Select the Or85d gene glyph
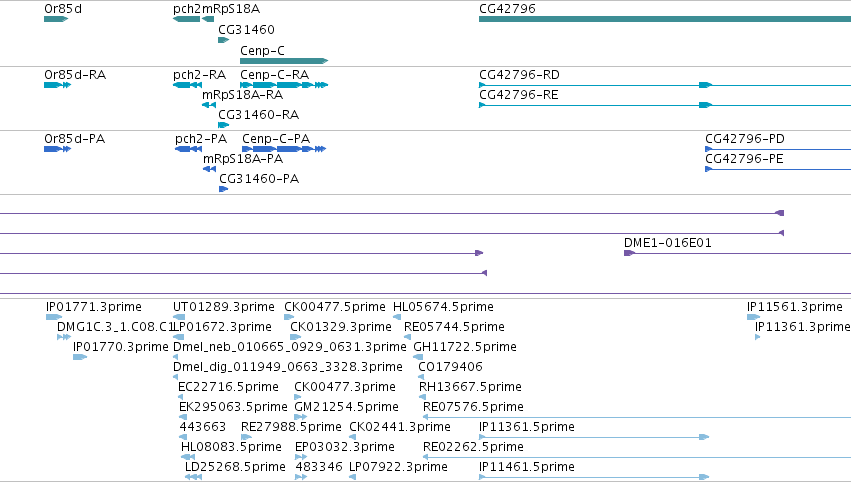This screenshot has width=851, height=482. 56,19
